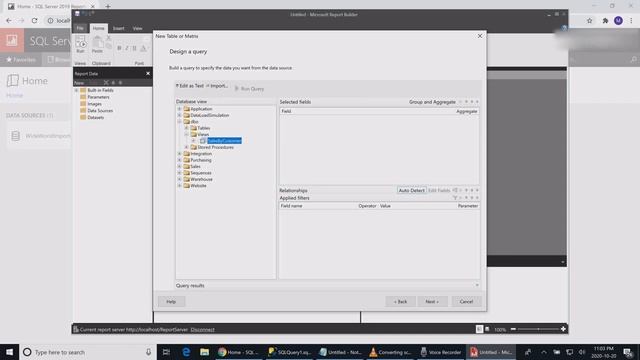
Task: Toggle Group and Aggregate for selected fields
Action: click(x=432, y=102)
